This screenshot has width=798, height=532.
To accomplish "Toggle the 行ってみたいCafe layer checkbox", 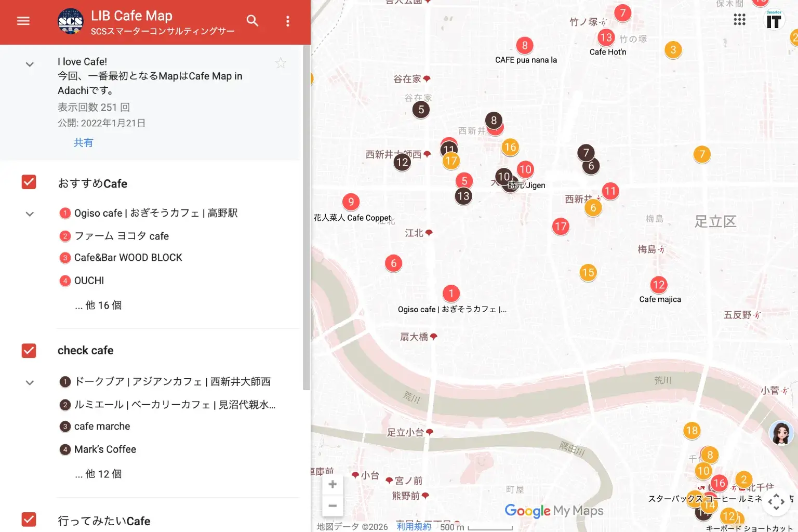I will click(x=29, y=519).
